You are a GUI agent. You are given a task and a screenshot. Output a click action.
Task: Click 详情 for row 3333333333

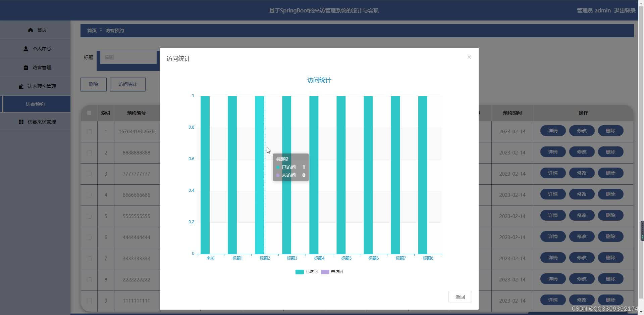(553, 258)
